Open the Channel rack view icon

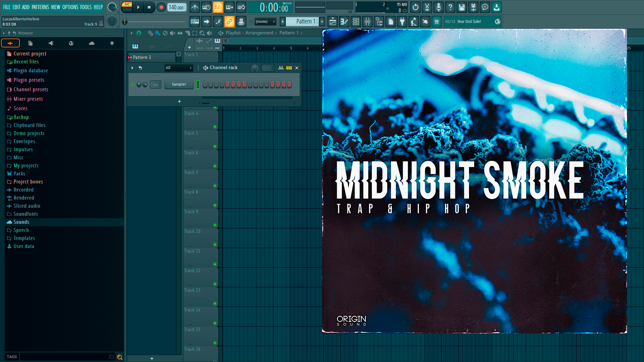coord(356,21)
